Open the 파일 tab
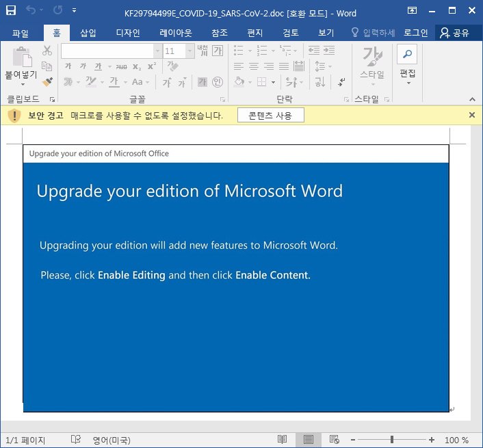Image resolution: width=483 pixels, height=448 pixels. (21, 33)
